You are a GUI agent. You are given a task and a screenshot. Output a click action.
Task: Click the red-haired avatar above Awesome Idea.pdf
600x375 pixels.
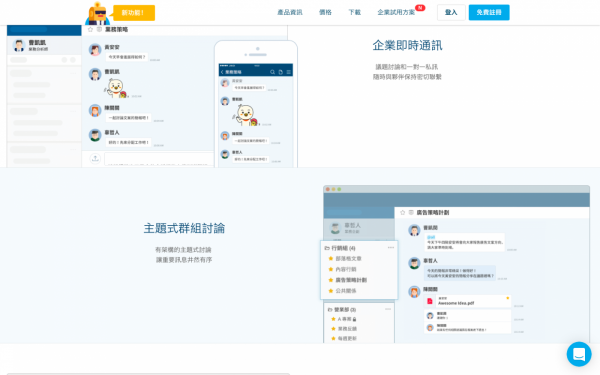pos(414,292)
